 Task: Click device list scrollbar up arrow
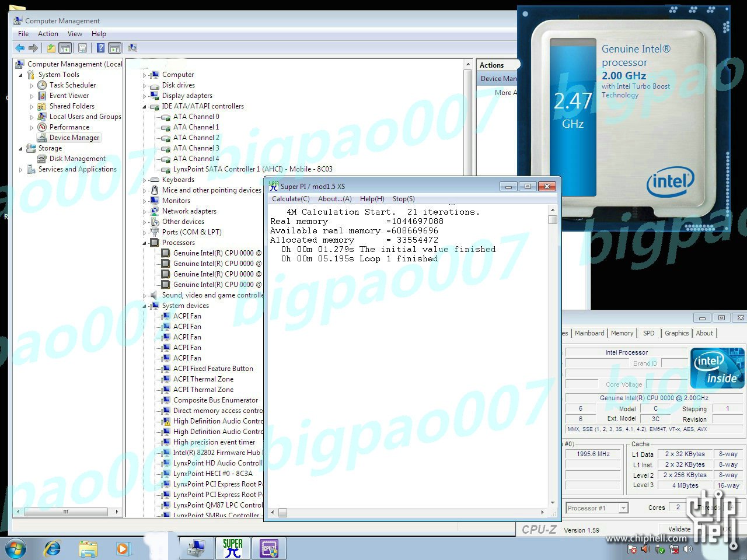pyautogui.click(x=468, y=64)
